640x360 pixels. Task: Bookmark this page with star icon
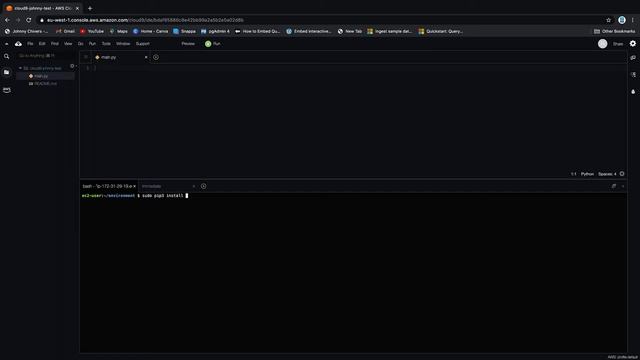click(x=609, y=20)
